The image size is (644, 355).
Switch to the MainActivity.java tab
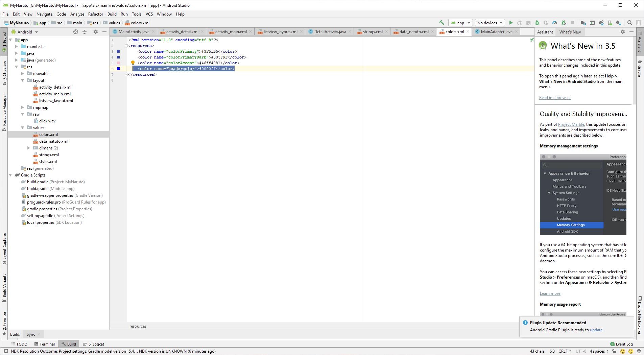pyautogui.click(x=134, y=32)
